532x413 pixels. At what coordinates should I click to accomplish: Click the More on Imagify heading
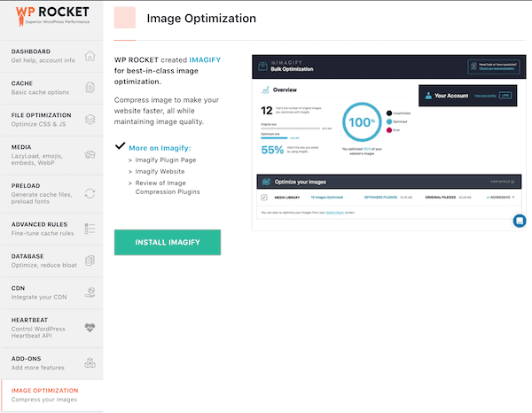click(160, 148)
